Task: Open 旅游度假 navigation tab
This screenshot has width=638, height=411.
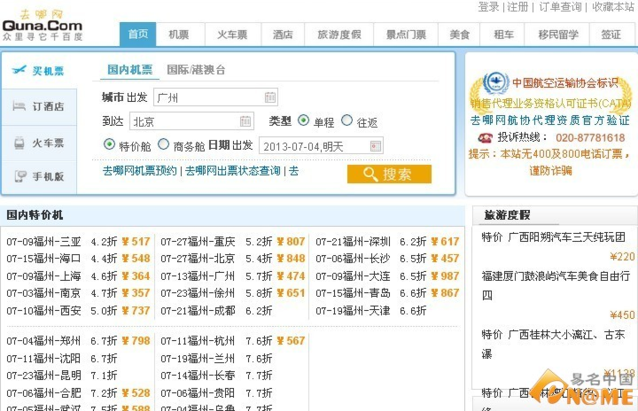Action: (339, 35)
